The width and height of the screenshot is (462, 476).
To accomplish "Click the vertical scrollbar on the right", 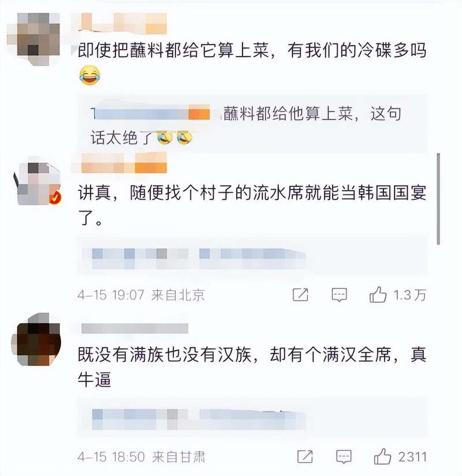I will pyautogui.click(x=438, y=199).
